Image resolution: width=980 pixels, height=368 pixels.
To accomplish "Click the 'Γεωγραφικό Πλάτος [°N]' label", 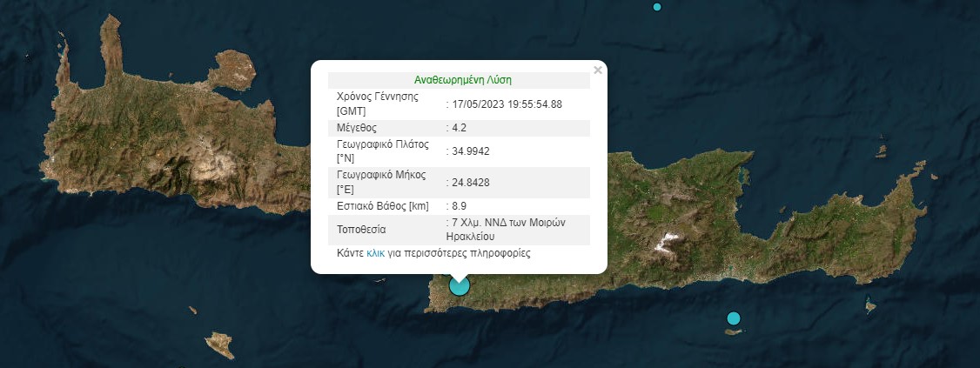I will click(x=382, y=152).
